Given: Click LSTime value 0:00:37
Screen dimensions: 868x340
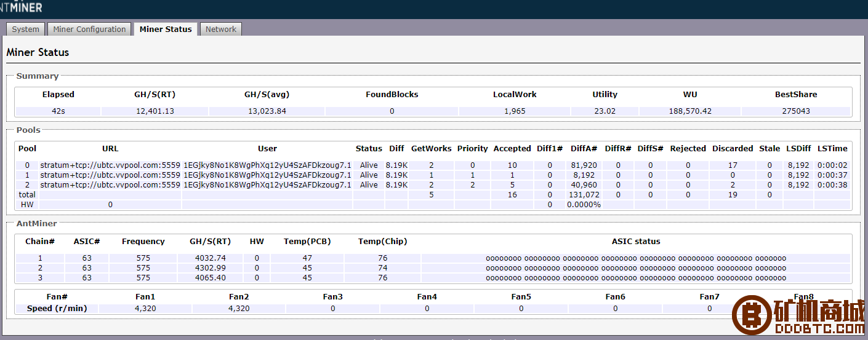Looking at the screenshot, I should click(x=832, y=175).
